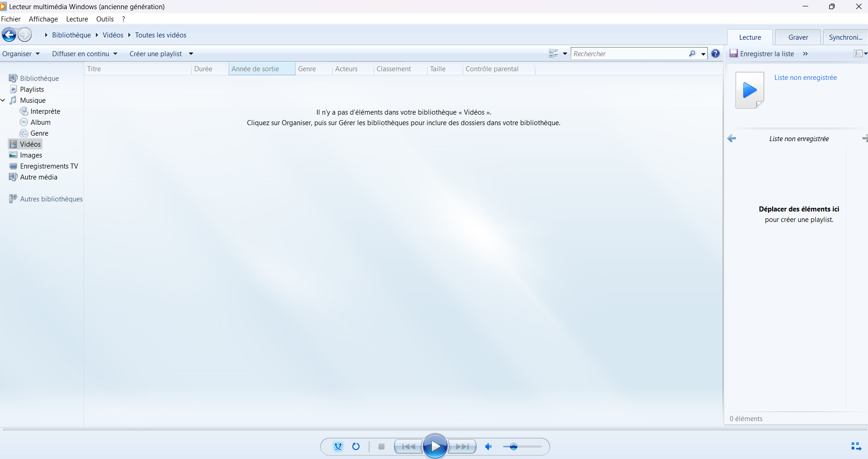This screenshot has width=868, height=459.
Task: Click the greyed Forward navigation arrow
Action: click(x=25, y=35)
